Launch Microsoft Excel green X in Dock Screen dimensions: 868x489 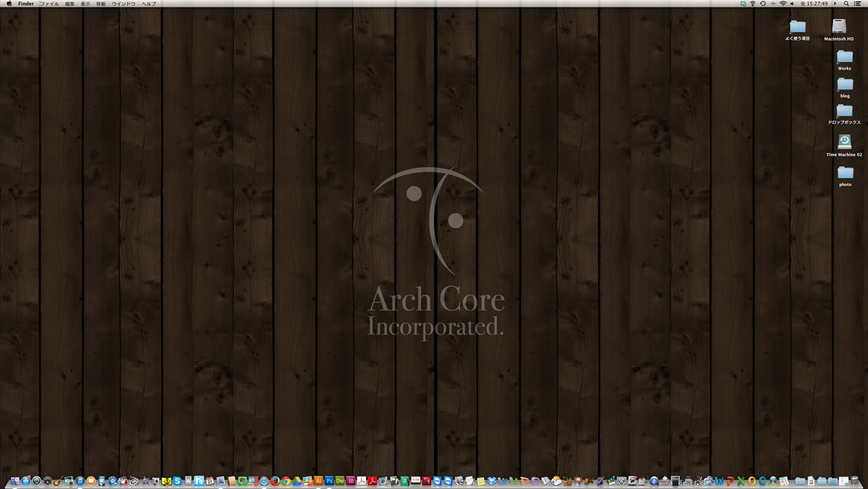click(741, 481)
